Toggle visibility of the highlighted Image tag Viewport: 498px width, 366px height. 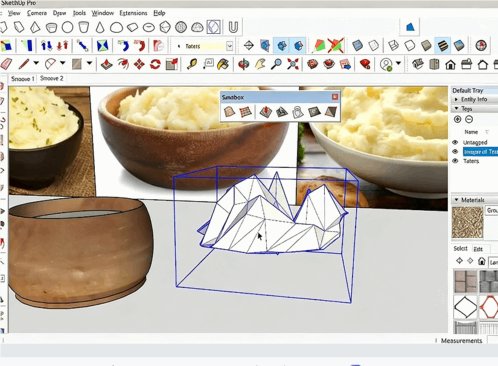pyautogui.click(x=455, y=151)
